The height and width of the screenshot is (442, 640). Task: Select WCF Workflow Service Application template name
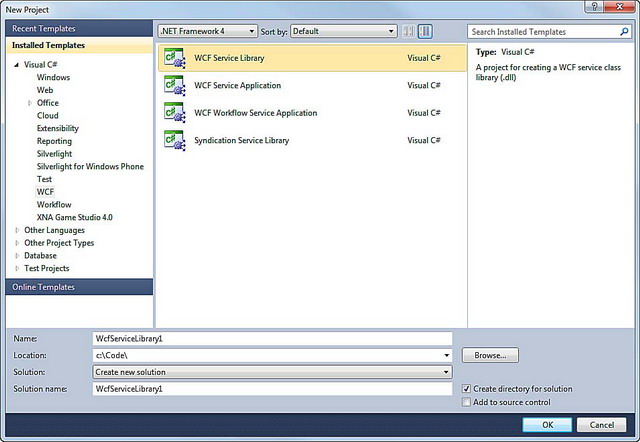tap(256, 113)
